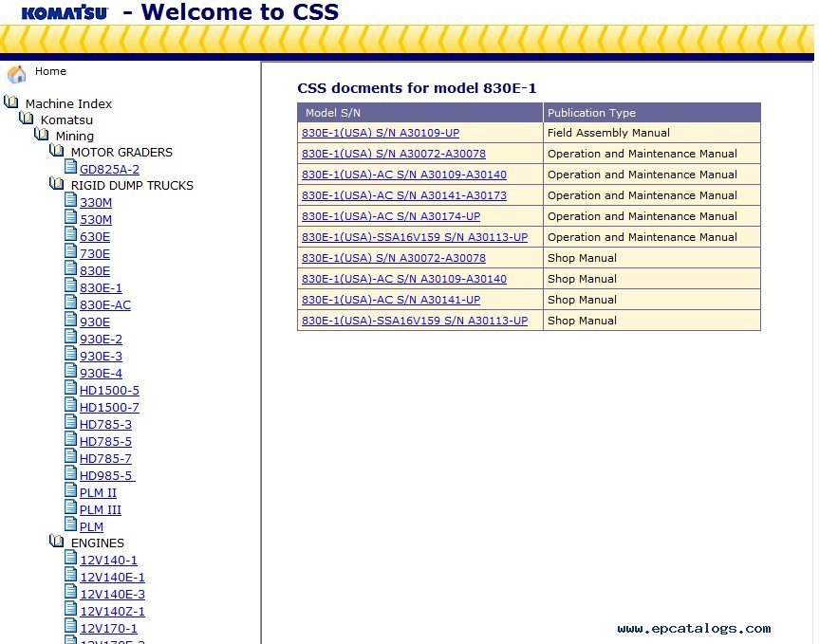Open the SSA16V159 Shop Manual link

(415, 321)
